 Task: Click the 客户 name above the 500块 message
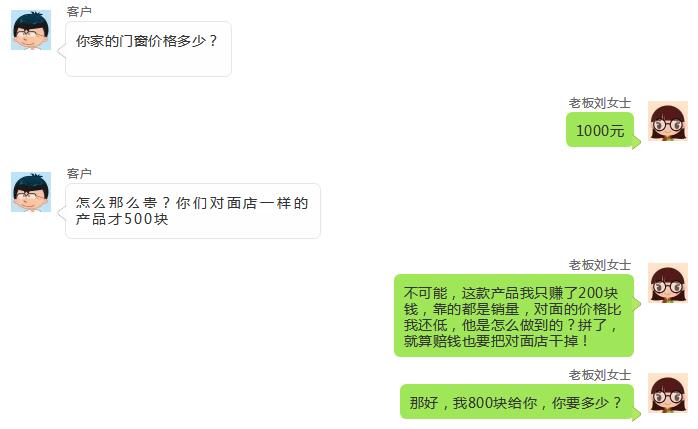(79, 173)
